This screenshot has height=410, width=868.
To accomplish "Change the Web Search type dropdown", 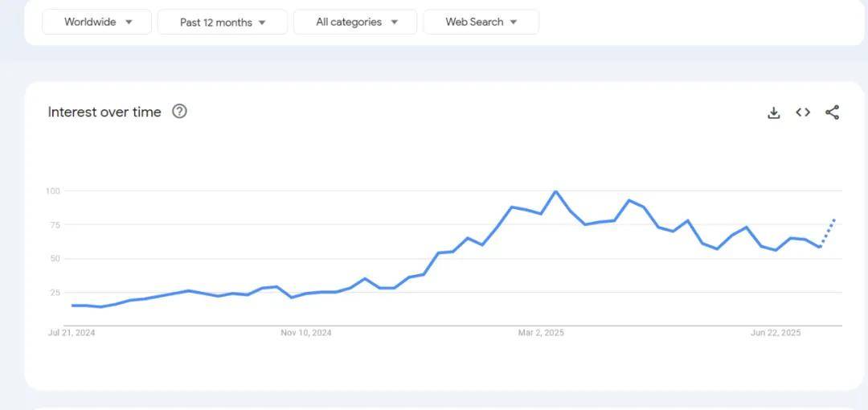I will (481, 23).
